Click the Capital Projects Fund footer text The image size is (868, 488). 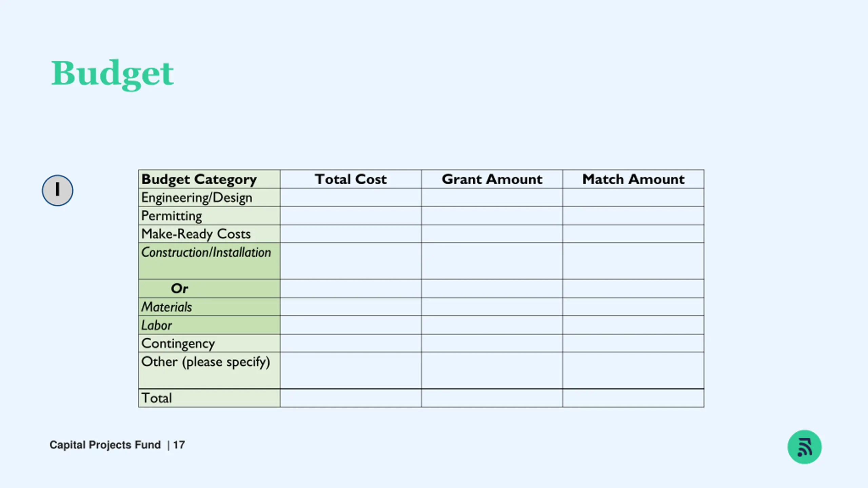point(105,445)
